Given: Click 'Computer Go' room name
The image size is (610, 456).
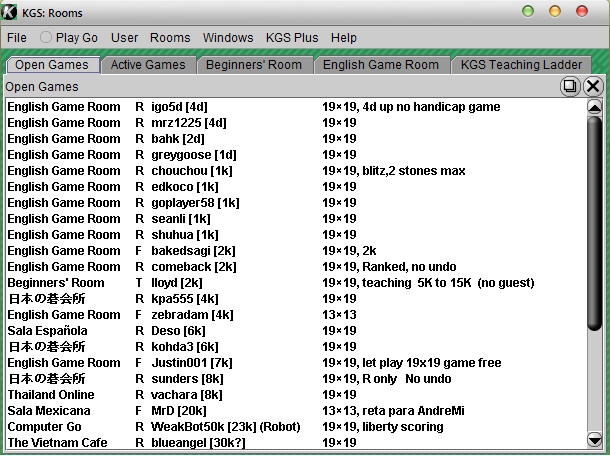Looking at the screenshot, I should 44,426.
